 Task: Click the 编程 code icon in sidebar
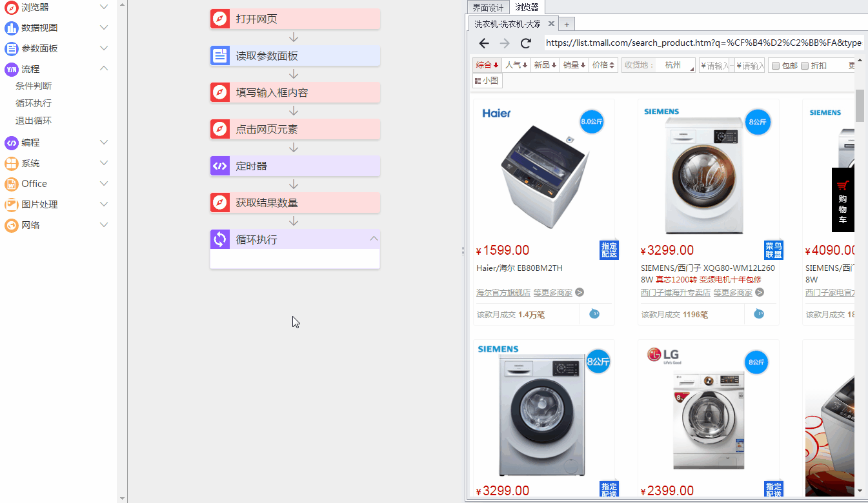tap(11, 143)
